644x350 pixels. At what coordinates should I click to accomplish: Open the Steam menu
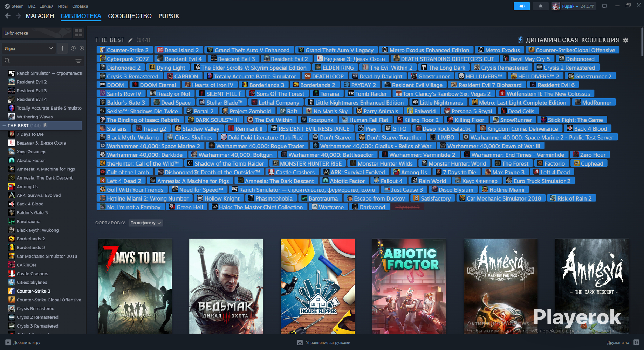click(14, 6)
